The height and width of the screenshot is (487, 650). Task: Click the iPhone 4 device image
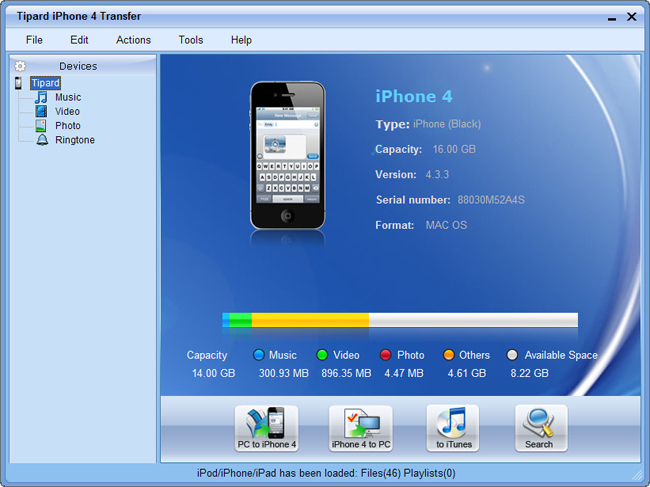pyautogui.click(x=288, y=155)
